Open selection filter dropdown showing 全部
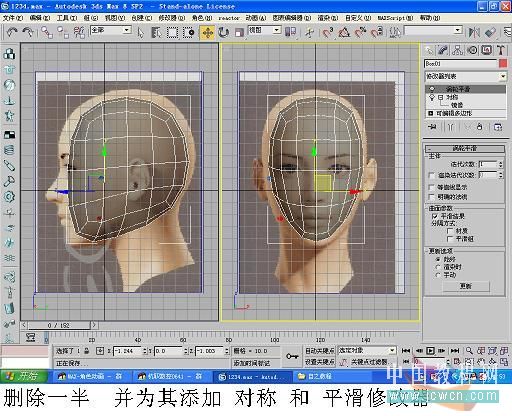The width and height of the screenshot is (512, 416). (111, 30)
